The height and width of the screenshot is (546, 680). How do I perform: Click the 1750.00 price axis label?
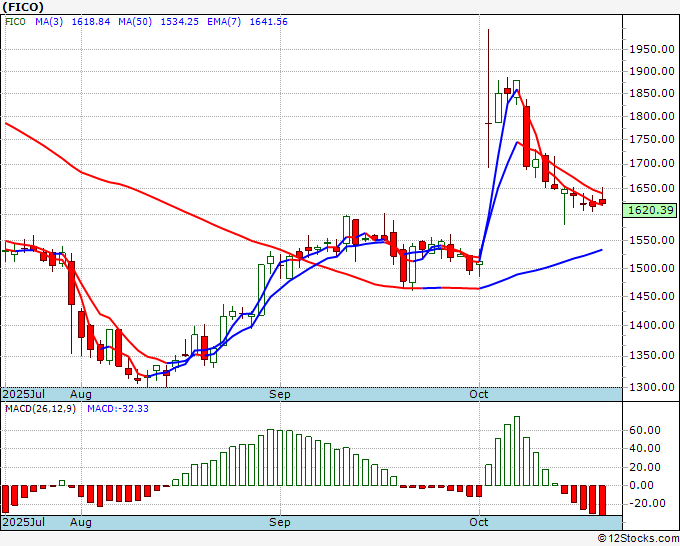652,139
